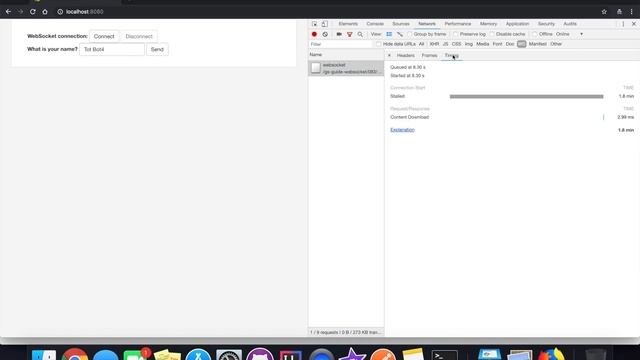Check Hide data URLs
This screenshot has height=360, width=640.
379,44
